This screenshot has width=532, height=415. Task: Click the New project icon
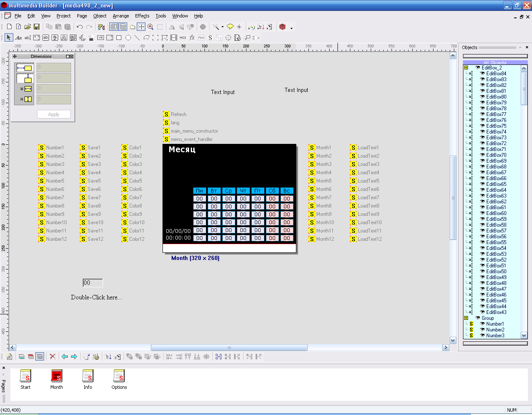pyautogui.click(x=9, y=27)
